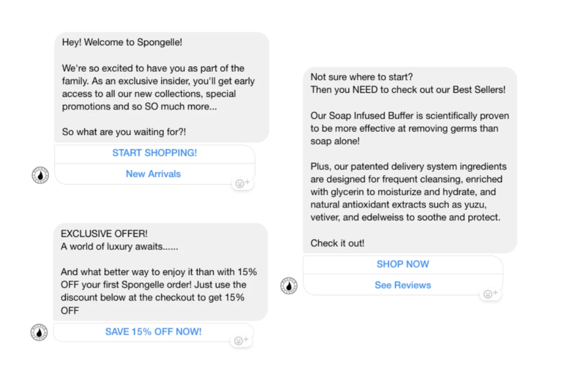
Task: Click the Spongelle avatar beside the 15% offer
Action: point(39,332)
